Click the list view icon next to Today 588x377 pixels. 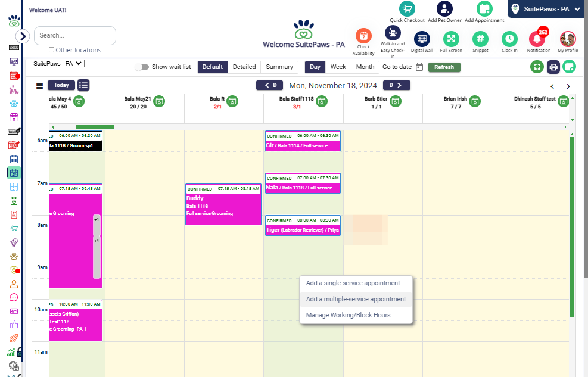click(x=83, y=85)
